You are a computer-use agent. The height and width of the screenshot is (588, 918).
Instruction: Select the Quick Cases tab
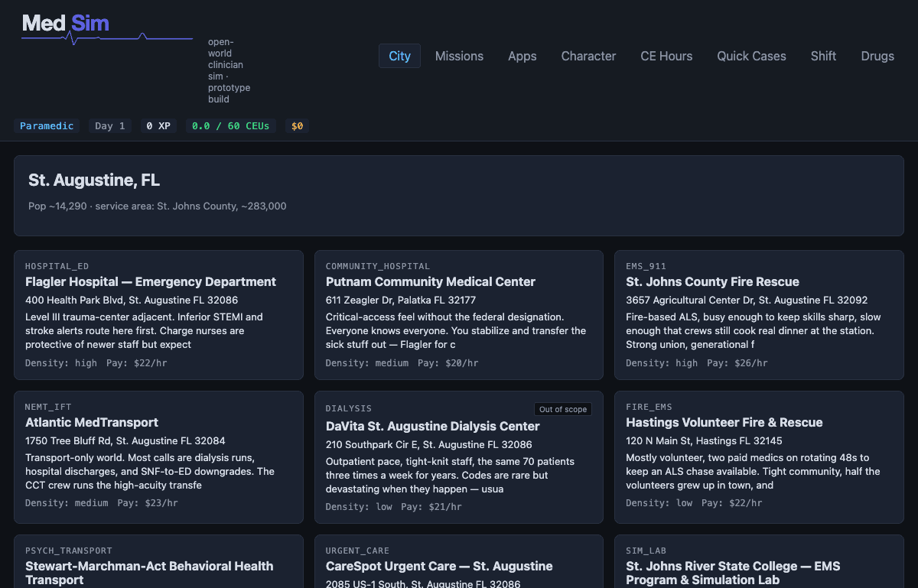point(751,56)
